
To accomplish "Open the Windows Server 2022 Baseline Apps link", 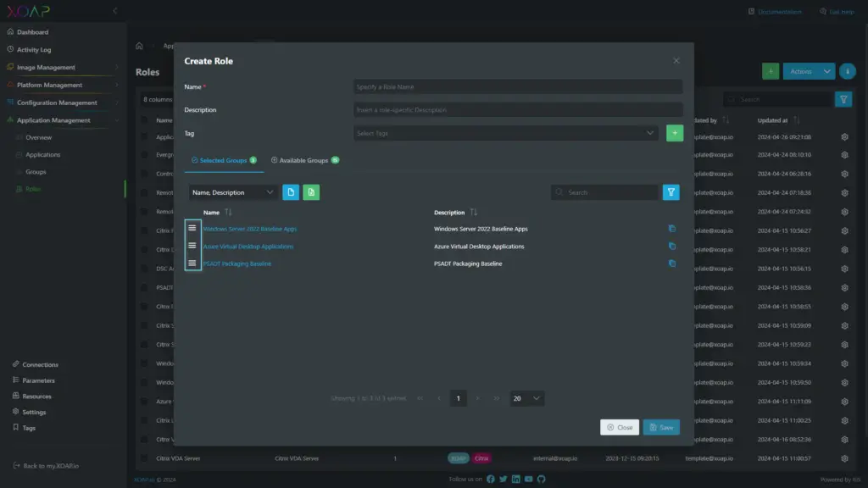I will coord(250,229).
